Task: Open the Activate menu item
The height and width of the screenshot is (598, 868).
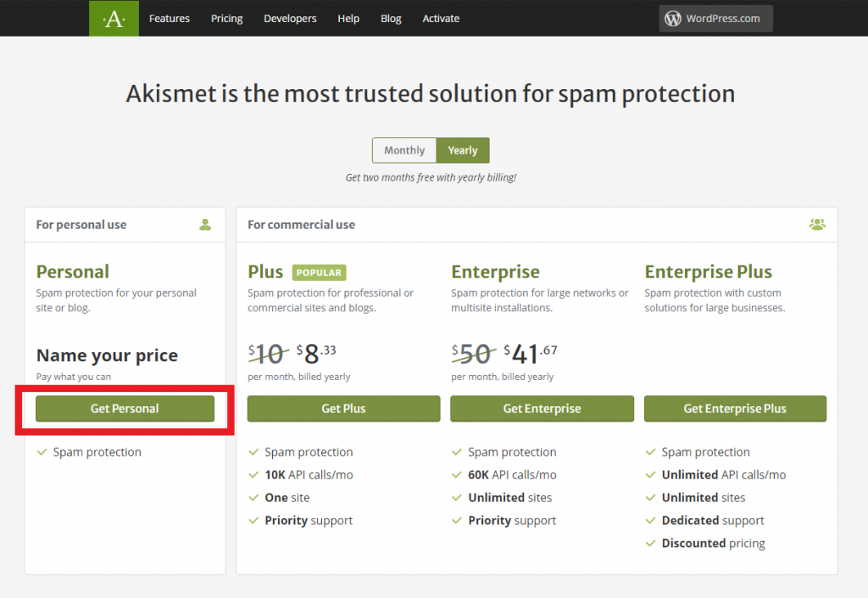Action: (441, 19)
